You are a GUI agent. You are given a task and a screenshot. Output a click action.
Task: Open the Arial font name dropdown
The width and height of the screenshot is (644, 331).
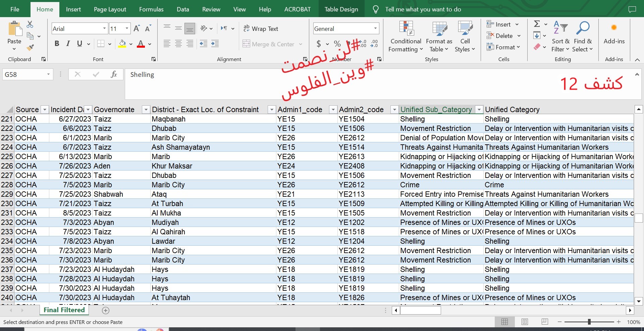(104, 29)
